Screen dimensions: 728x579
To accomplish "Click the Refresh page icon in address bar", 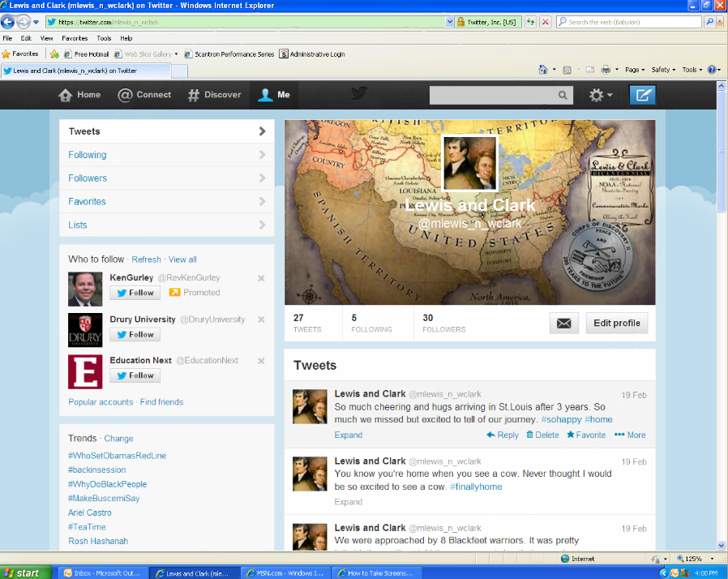I will (530, 22).
